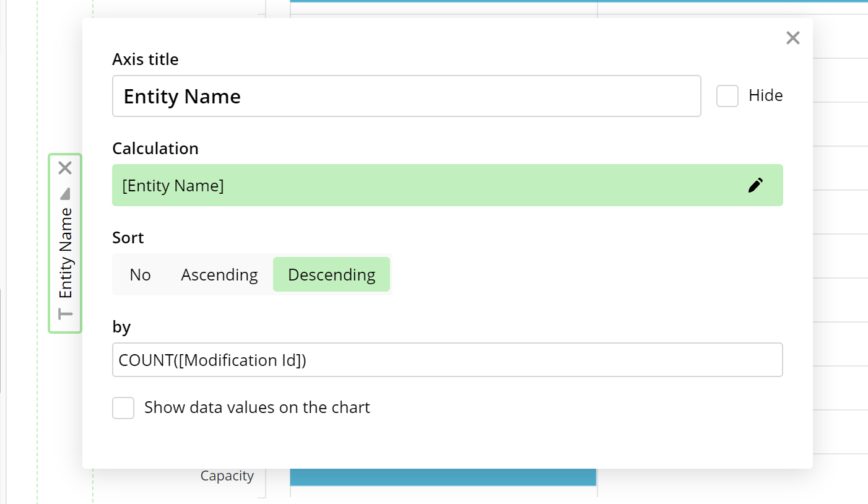Click the empty chart area right of the dialog
868x504 pixels.
[x=840, y=248]
